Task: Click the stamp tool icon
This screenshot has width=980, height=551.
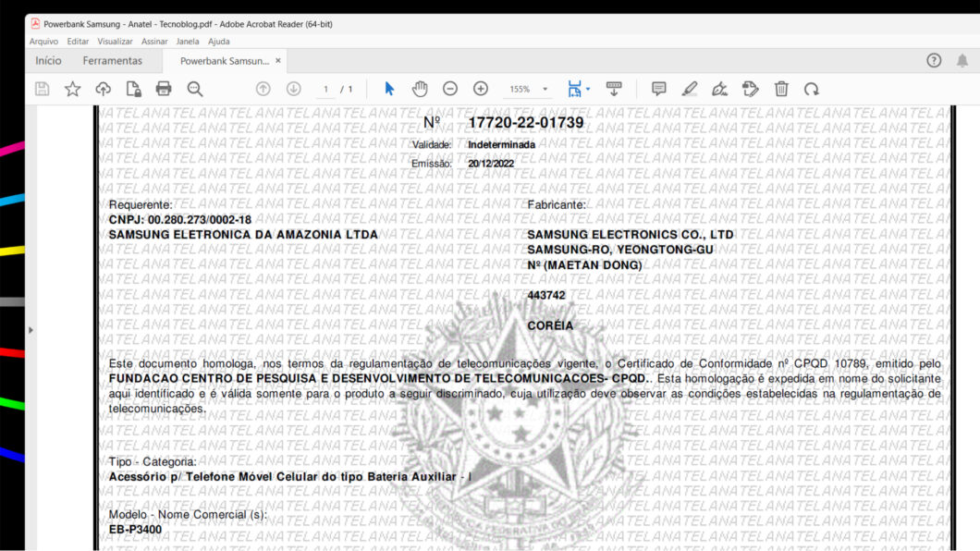Action: click(x=751, y=89)
